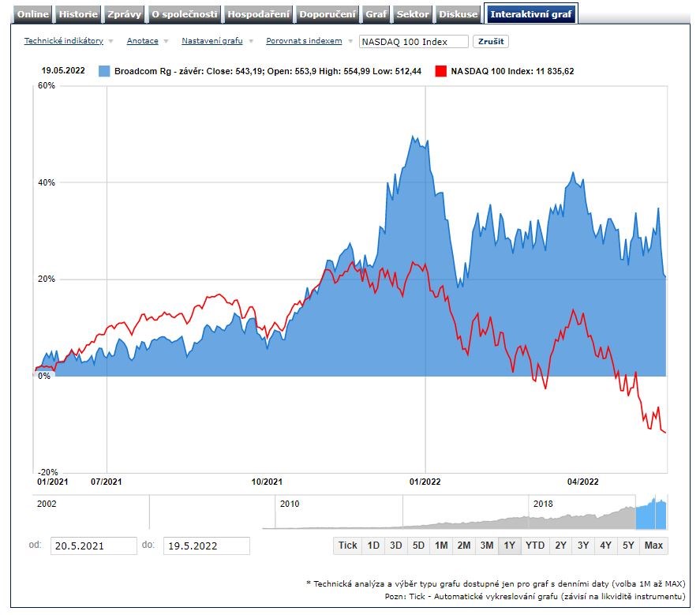Open the Hospodaření tab
This screenshot has width=700, height=615.
(259, 14)
